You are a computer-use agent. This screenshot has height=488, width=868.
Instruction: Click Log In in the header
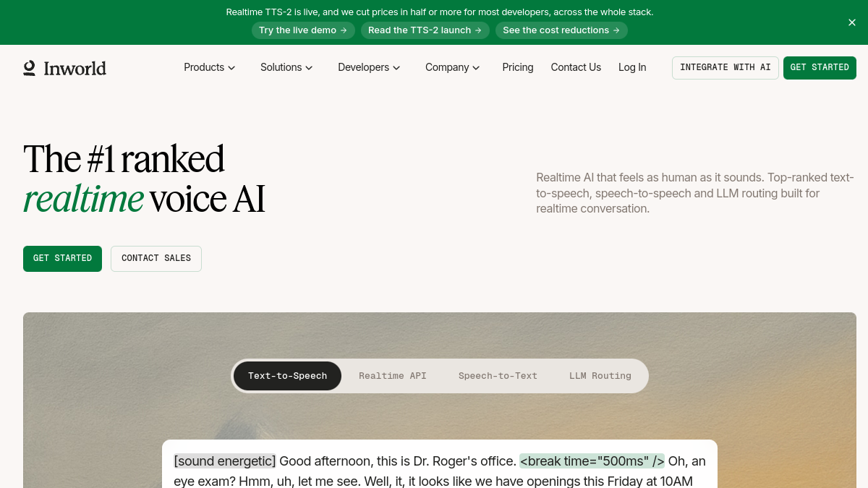[x=632, y=67]
